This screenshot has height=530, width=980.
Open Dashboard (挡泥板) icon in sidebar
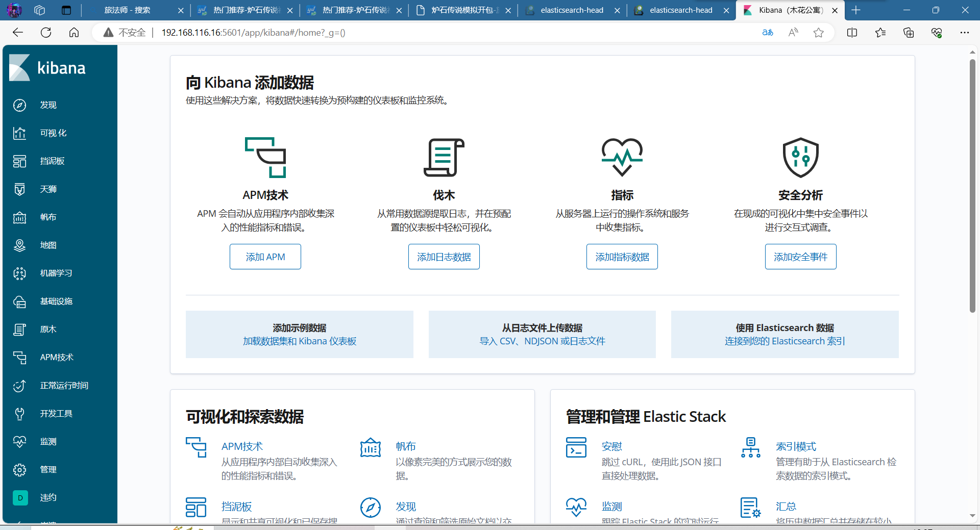19,161
